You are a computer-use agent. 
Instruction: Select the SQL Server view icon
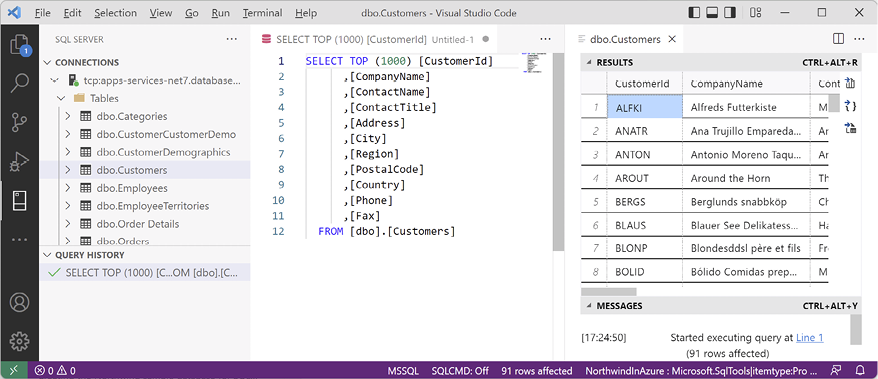click(x=20, y=200)
